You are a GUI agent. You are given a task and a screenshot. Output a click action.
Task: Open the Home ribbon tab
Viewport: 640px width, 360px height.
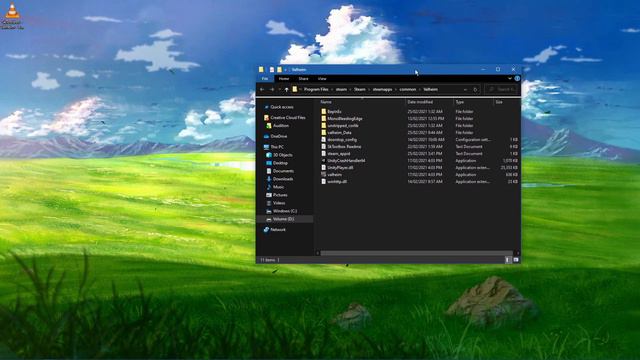pyautogui.click(x=284, y=79)
